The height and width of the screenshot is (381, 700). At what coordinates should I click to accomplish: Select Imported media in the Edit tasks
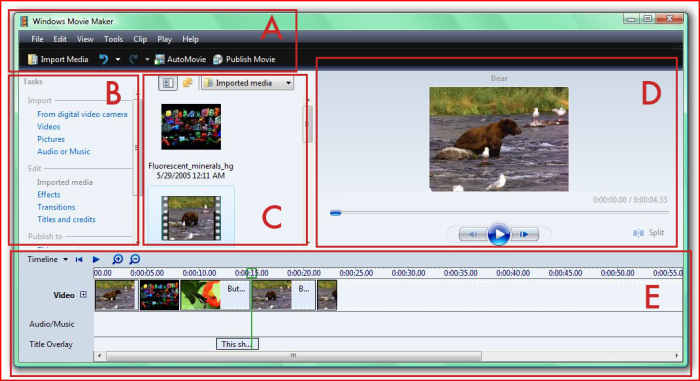point(65,182)
